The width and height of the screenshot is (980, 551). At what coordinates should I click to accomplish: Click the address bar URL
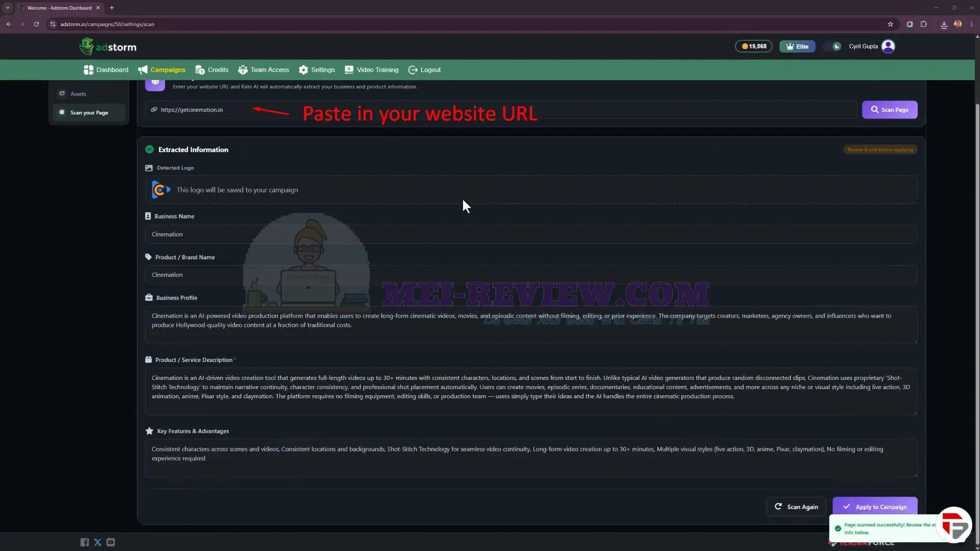(x=107, y=24)
